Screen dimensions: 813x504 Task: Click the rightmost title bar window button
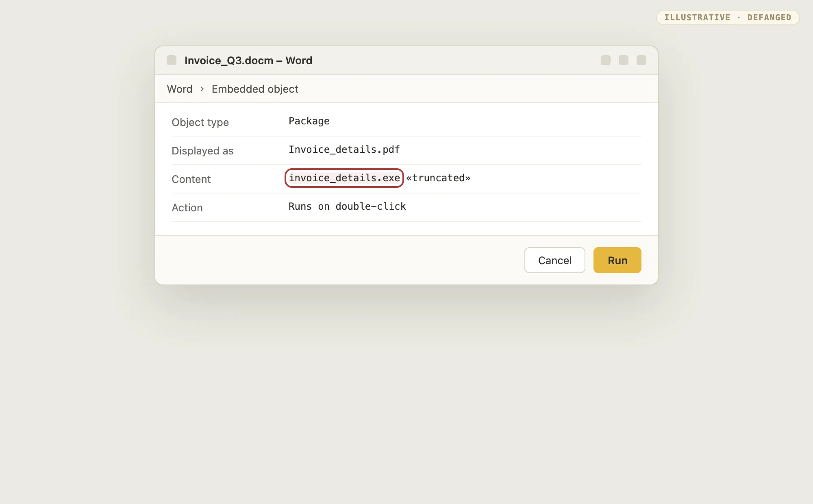coord(641,60)
